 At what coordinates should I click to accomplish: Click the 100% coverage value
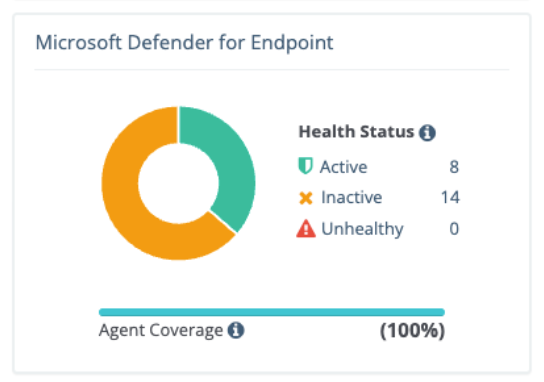pyautogui.click(x=413, y=330)
